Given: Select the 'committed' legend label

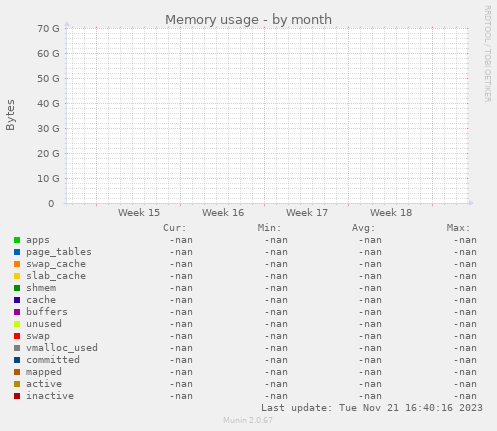Looking at the screenshot, I should point(53,360).
